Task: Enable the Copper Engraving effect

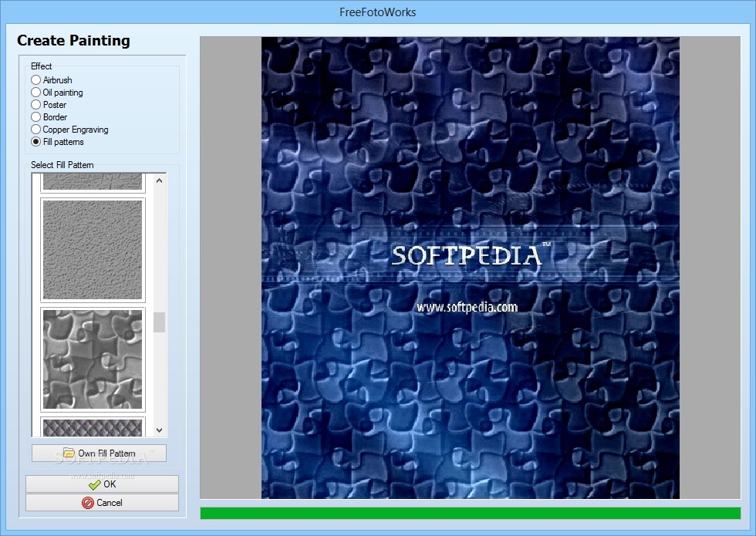Action: click(69, 130)
